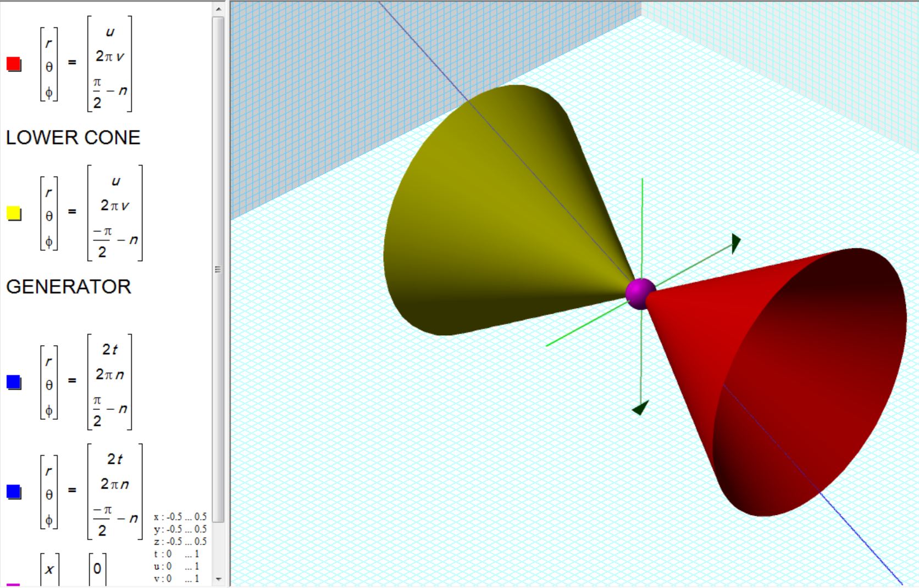
Task: Click the x range setting text
Action: [x=180, y=517]
